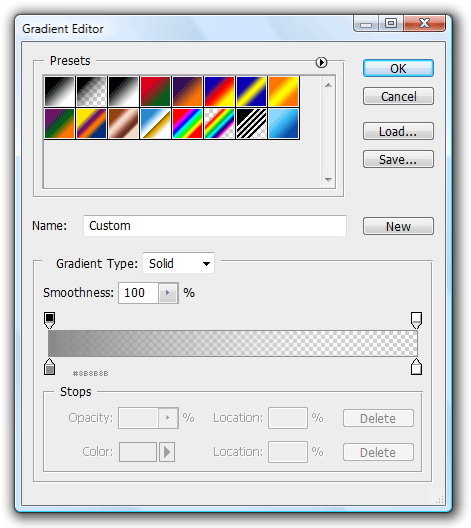Viewport: 471px width, 528px height.
Task: Confirm with the OK button
Action: click(x=398, y=68)
